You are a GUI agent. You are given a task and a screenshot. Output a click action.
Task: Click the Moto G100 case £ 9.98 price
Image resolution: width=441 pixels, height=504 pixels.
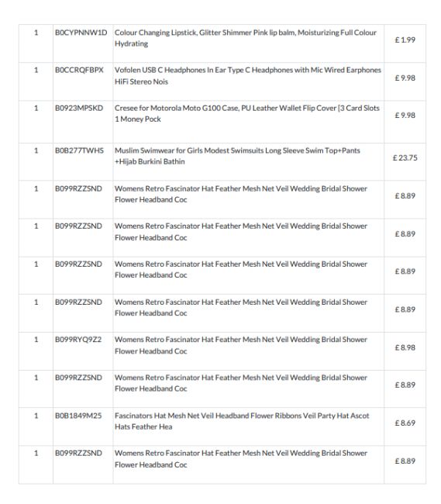point(405,115)
